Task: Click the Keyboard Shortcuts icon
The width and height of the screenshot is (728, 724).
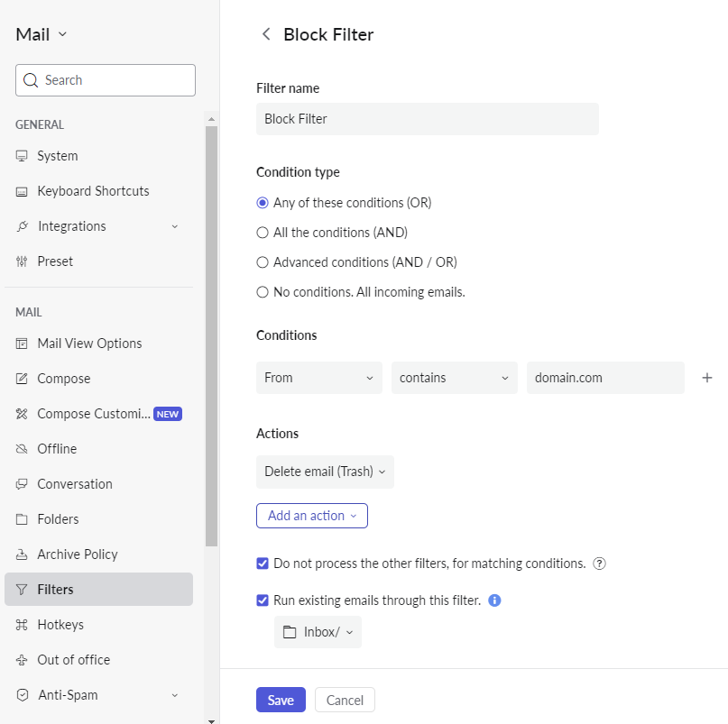Action: coord(21,190)
